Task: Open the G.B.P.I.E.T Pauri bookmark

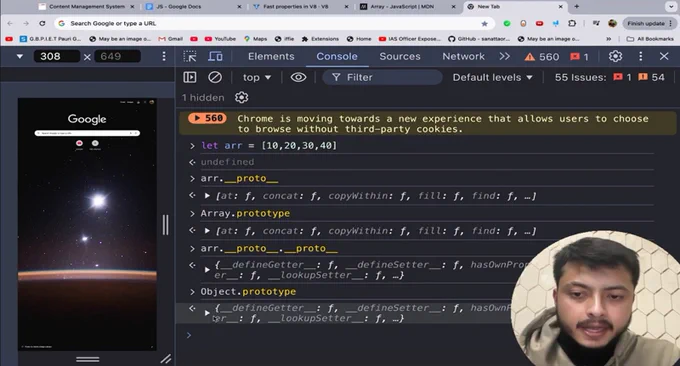Action: pos(50,39)
